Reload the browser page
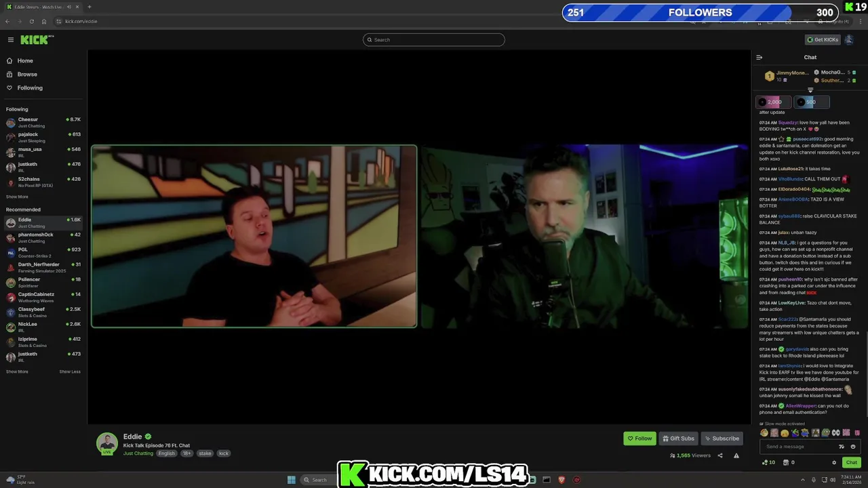The height and width of the screenshot is (488, 868). click(x=31, y=21)
